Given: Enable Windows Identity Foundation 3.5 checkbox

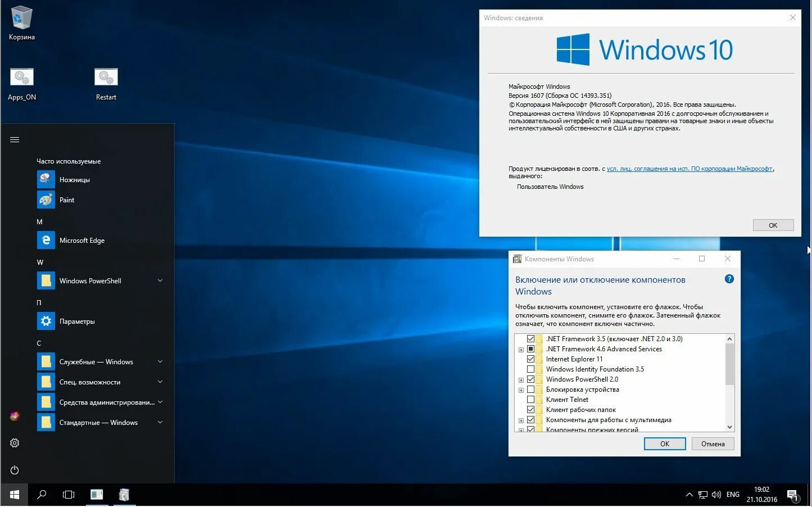Looking at the screenshot, I should (x=530, y=369).
